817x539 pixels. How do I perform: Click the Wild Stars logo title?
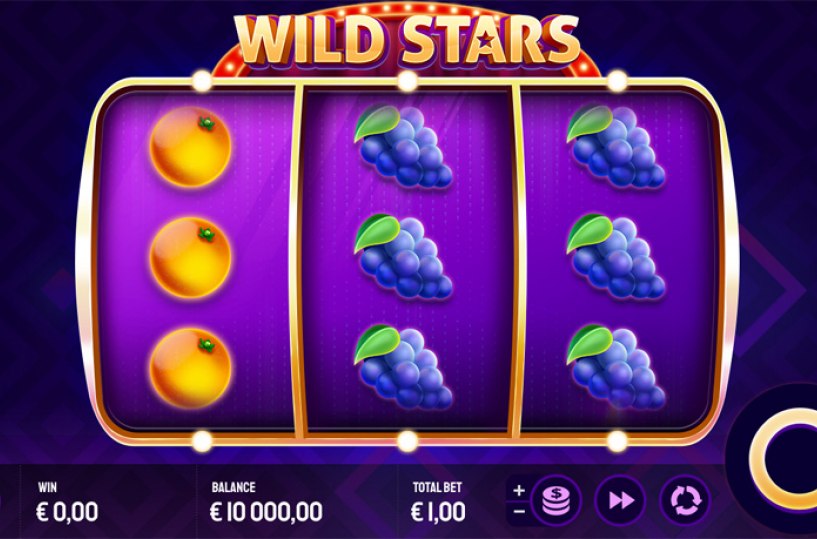407,41
